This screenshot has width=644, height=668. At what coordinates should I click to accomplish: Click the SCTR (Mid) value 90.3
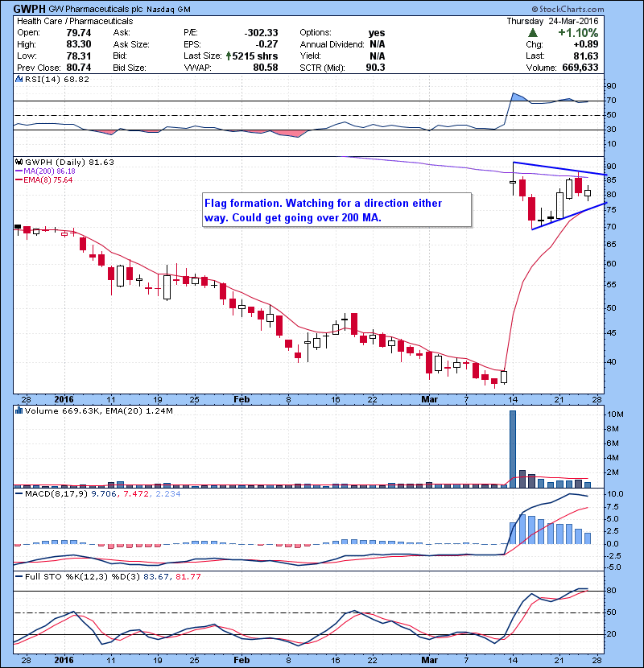375,68
